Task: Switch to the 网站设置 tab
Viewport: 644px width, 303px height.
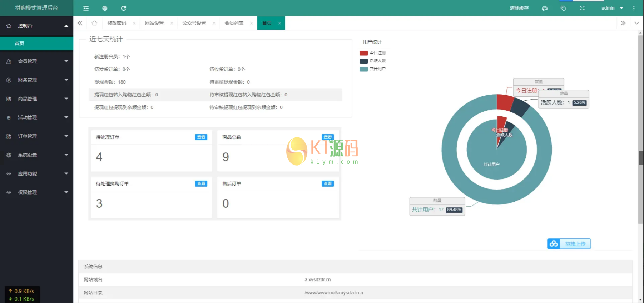Action: coord(154,23)
